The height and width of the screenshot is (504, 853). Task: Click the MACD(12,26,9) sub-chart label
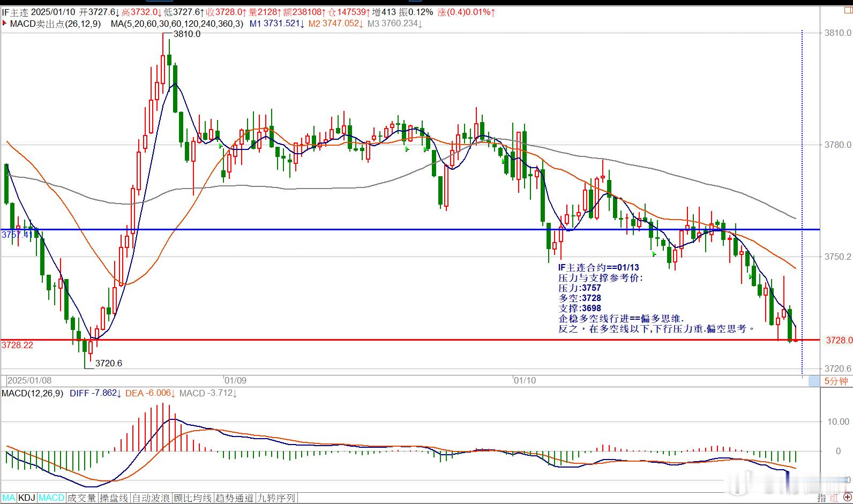pyautogui.click(x=32, y=393)
